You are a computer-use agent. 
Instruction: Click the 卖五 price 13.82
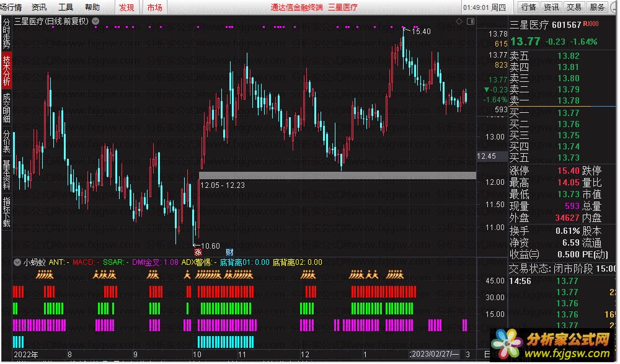pyautogui.click(x=568, y=56)
